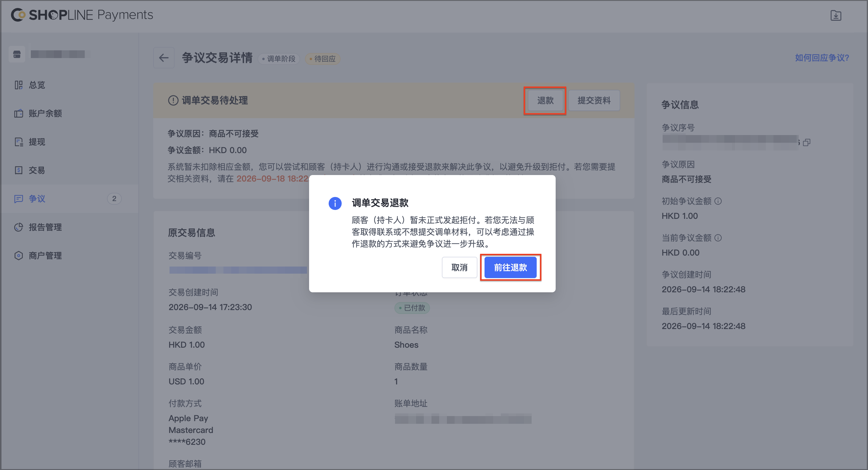Click 争议创建时间 value 2026-09-14 18:22:48
Image resolution: width=868 pixels, height=470 pixels.
pos(703,289)
